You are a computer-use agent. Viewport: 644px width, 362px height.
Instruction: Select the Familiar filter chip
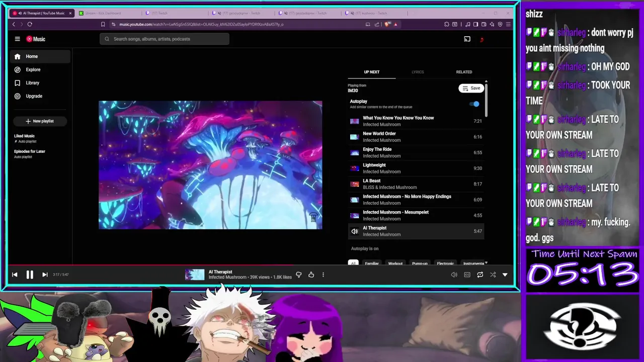click(x=372, y=263)
